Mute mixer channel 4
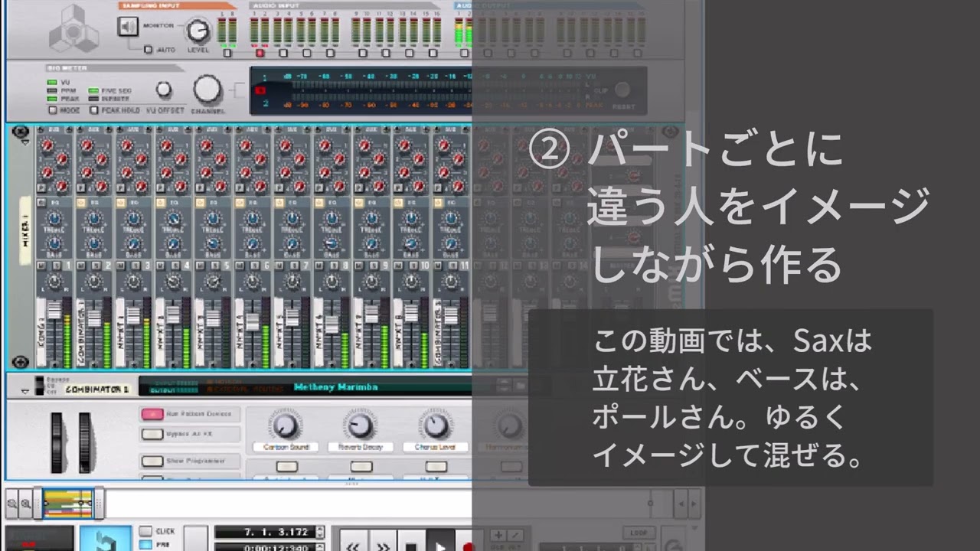Image resolution: width=980 pixels, height=551 pixels. click(161, 265)
